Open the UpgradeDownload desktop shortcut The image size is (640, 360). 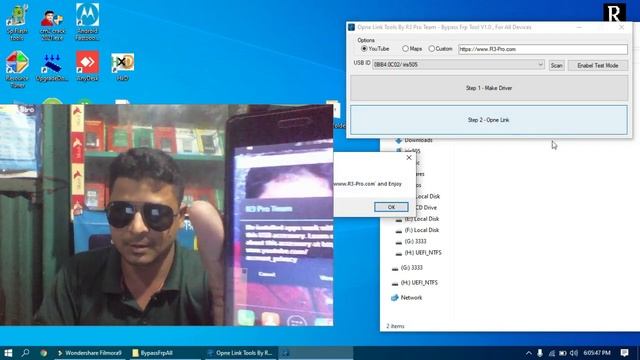(52, 67)
